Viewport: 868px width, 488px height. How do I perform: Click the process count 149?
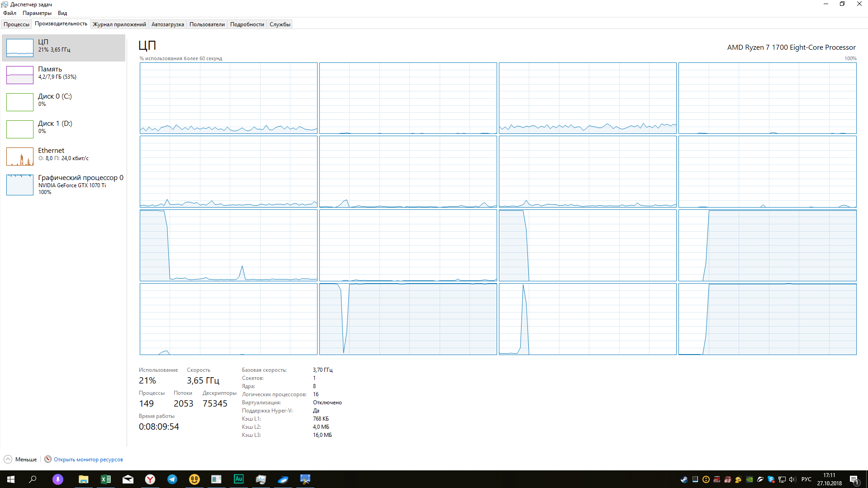click(x=146, y=403)
